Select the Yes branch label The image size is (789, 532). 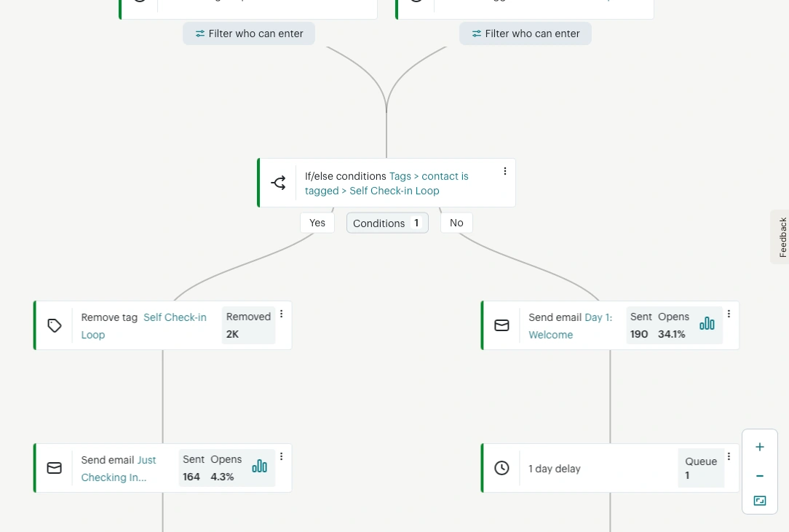[317, 223]
